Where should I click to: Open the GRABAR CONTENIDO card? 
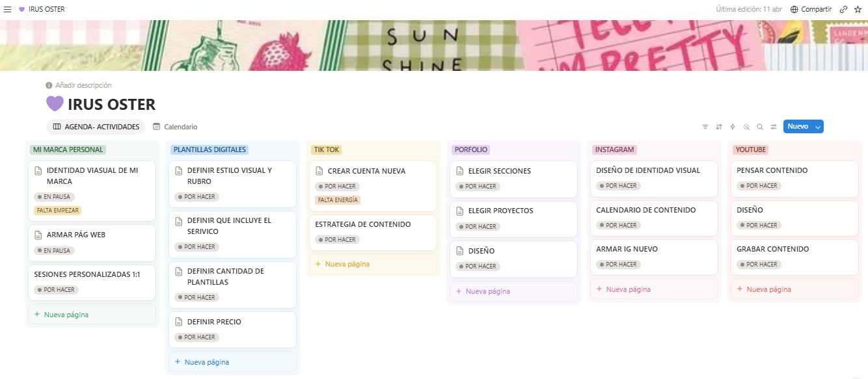coord(794,257)
